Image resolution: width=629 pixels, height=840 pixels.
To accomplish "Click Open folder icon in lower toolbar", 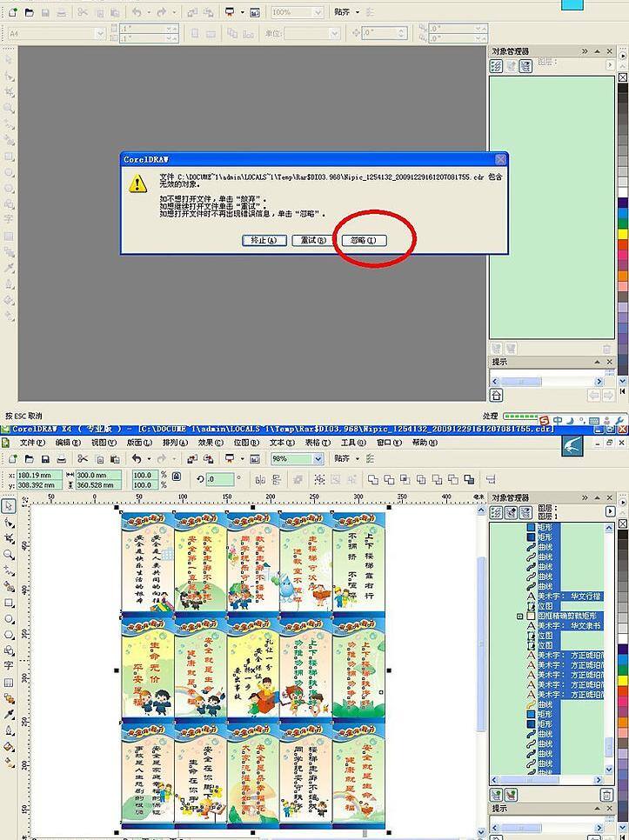I will 30,458.
